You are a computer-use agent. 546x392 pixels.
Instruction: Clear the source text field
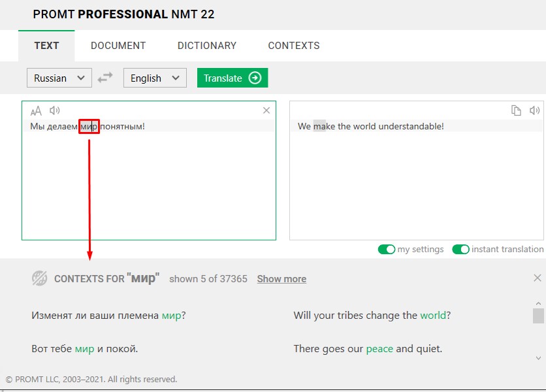point(266,110)
